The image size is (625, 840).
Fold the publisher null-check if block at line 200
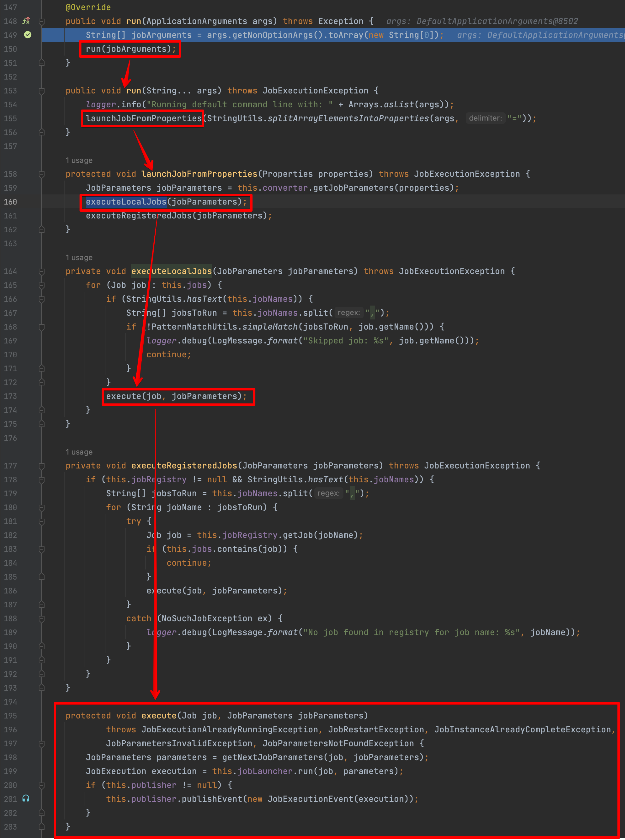click(42, 785)
